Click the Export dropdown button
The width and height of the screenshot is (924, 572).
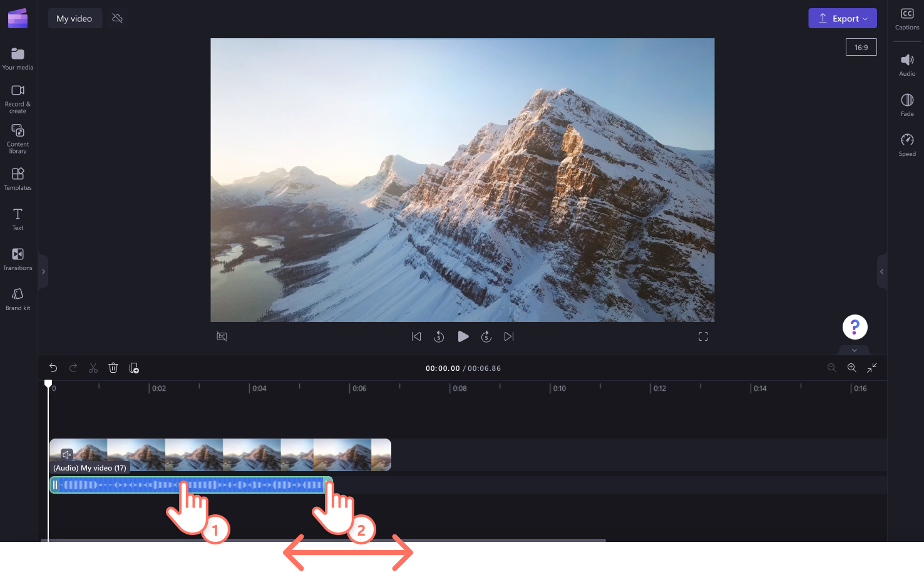pyautogui.click(x=843, y=18)
